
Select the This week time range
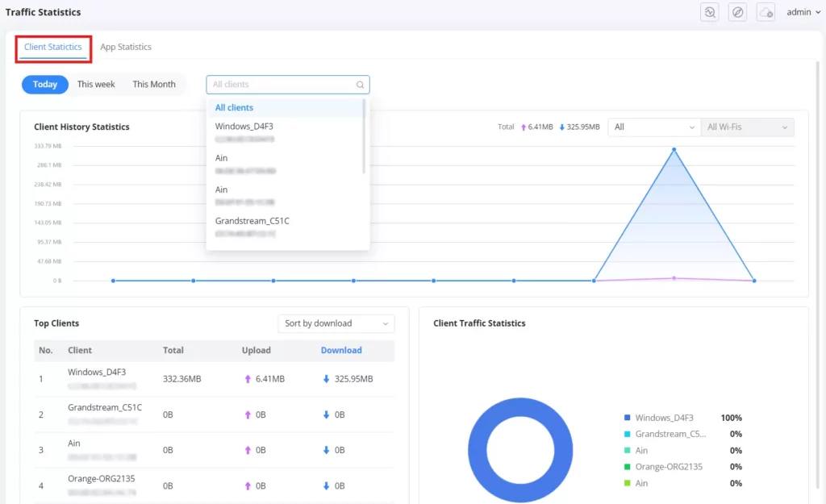pos(96,84)
